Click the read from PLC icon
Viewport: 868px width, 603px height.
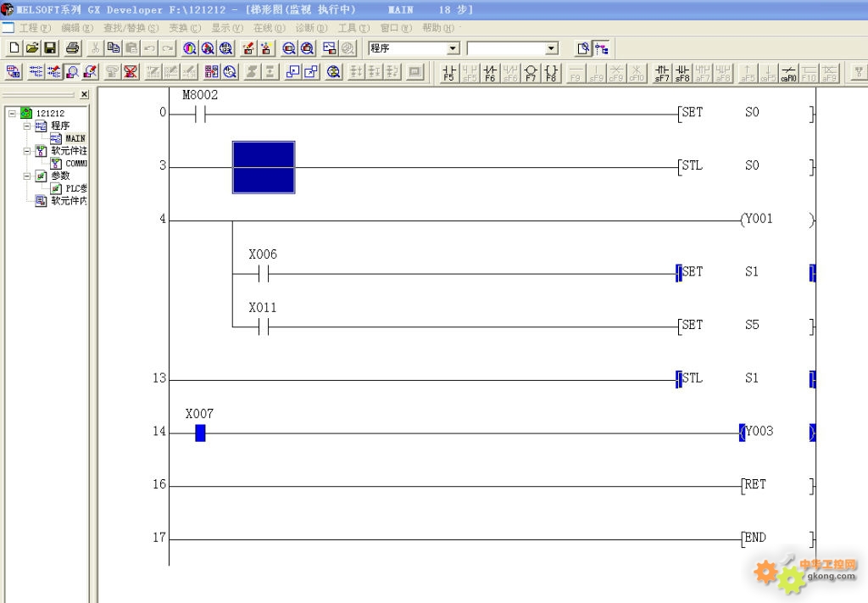pyautogui.click(x=265, y=48)
